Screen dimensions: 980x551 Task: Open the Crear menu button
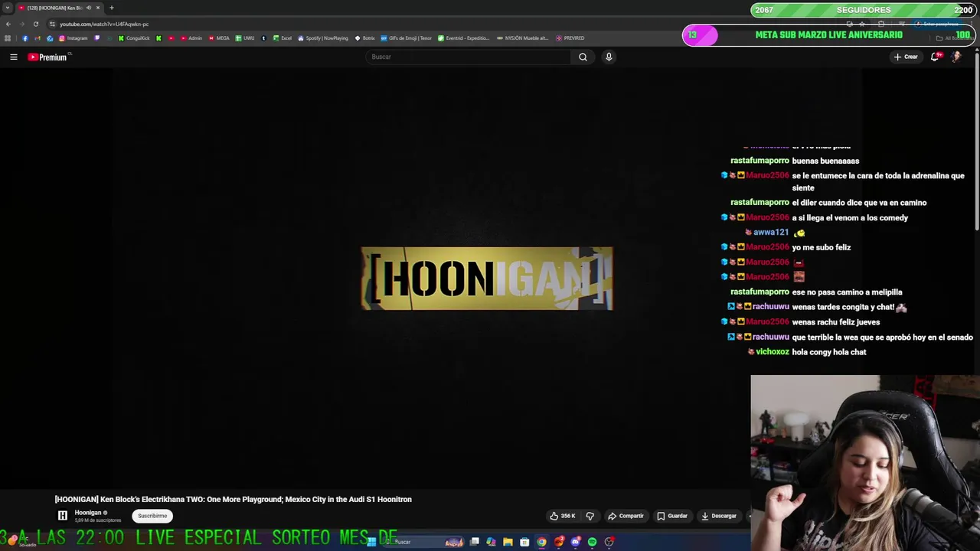(x=906, y=57)
